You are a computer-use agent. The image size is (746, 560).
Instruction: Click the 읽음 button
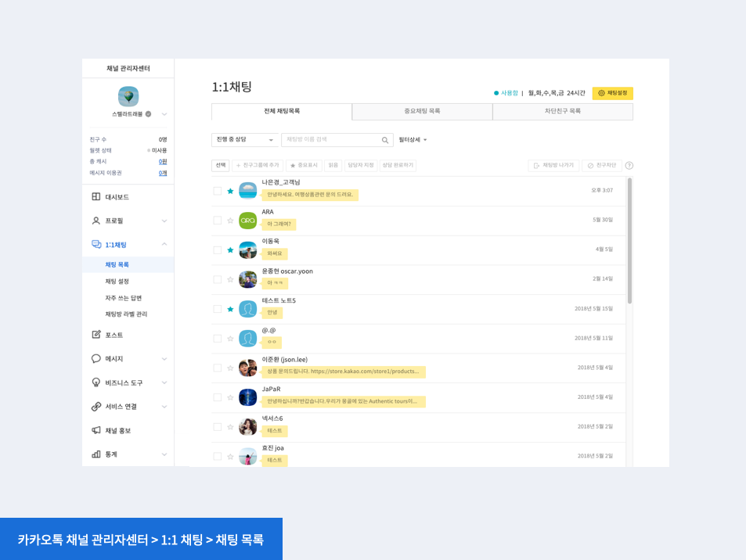pos(333,166)
